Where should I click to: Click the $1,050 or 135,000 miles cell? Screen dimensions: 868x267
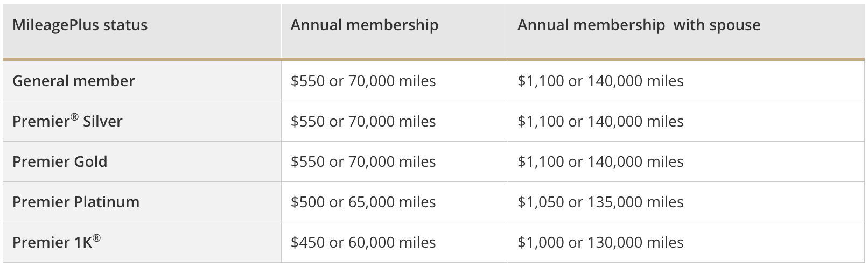tap(600, 202)
